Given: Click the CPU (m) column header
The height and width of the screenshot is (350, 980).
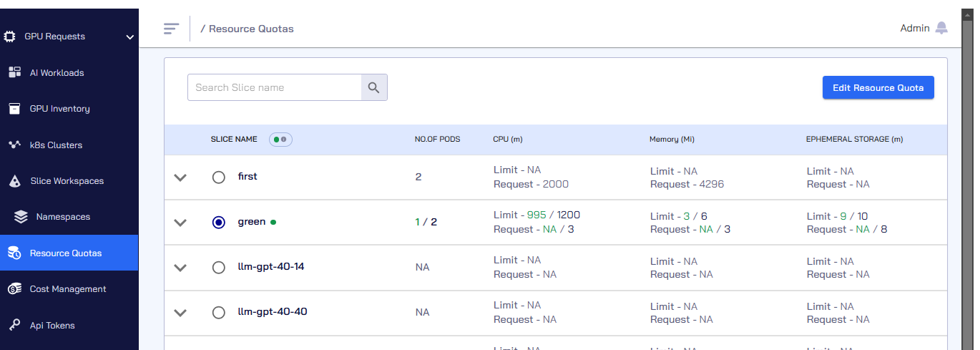Looking at the screenshot, I should 508,140.
